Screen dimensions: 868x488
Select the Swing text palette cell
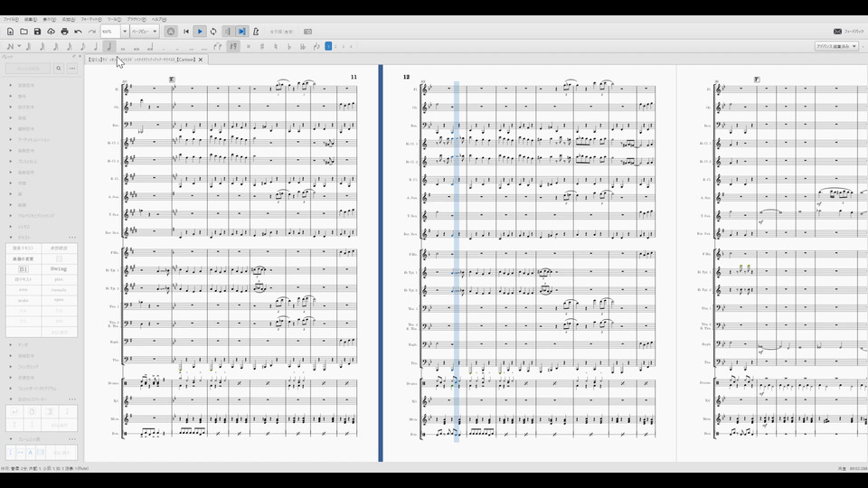point(59,269)
